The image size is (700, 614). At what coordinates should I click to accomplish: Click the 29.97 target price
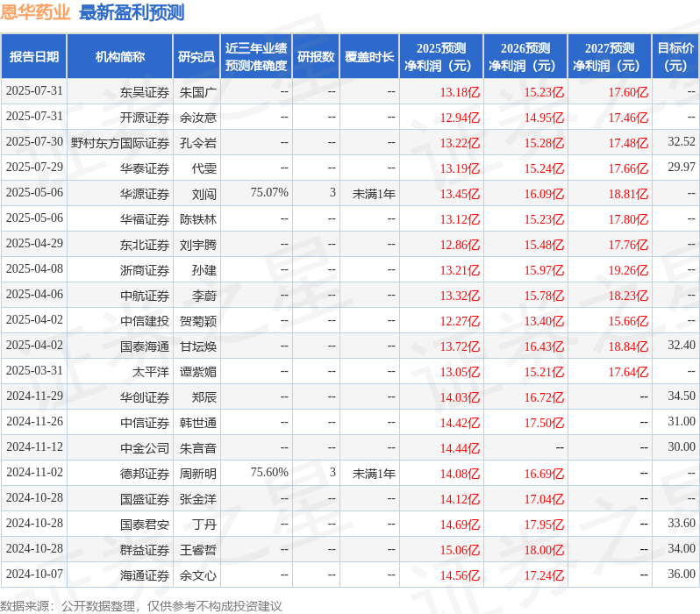click(x=682, y=168)
